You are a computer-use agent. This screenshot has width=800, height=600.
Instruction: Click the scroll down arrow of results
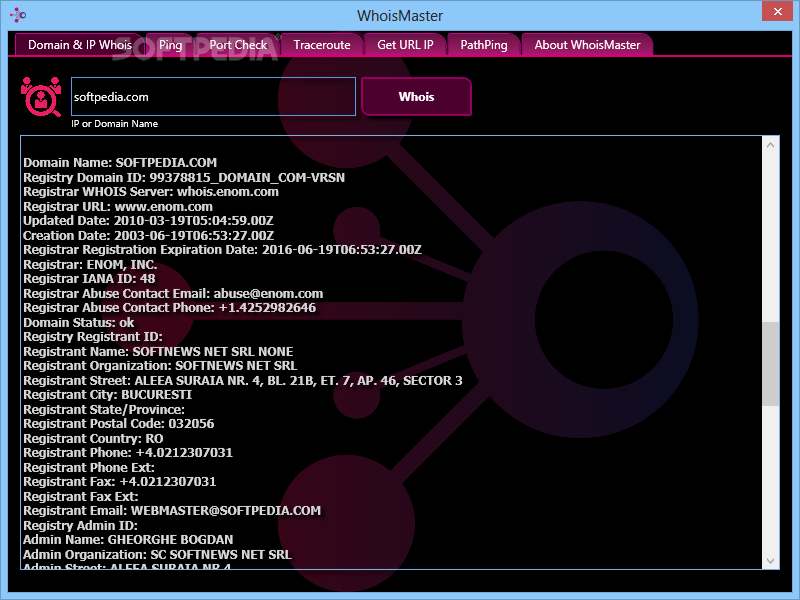click(x=770, y=561)
